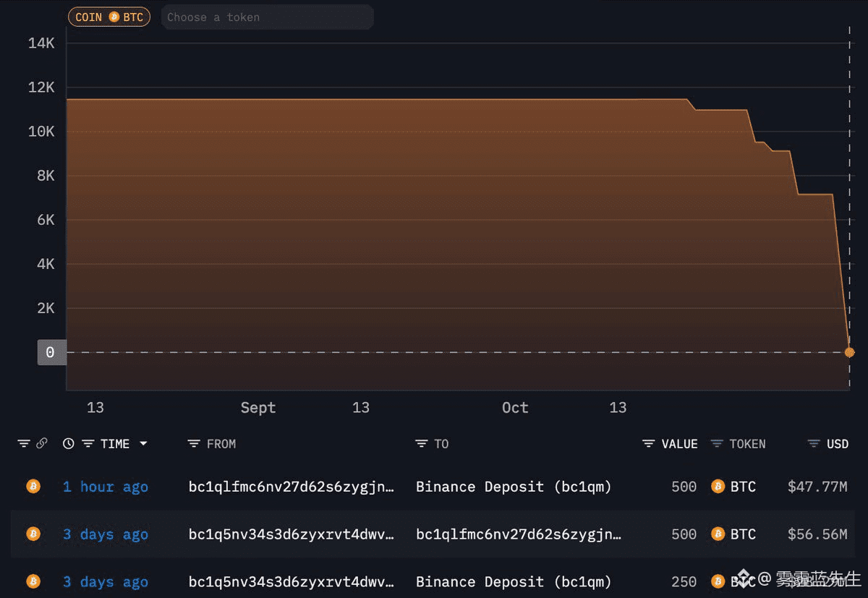Open Binance Deposit recipient in the 1 hour ago row
This screenshot has height=598, width=868.
pos(514,487)
